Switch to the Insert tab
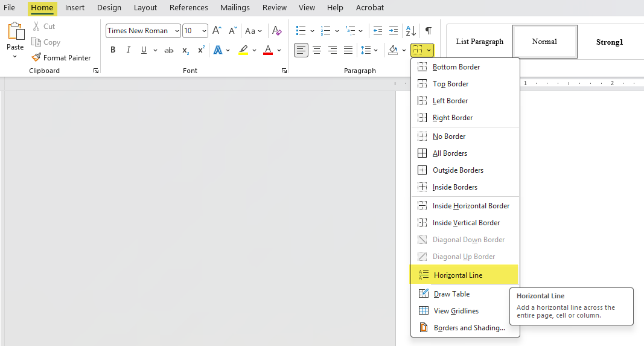This screenshot has width=644, height=346. point(75,7)
